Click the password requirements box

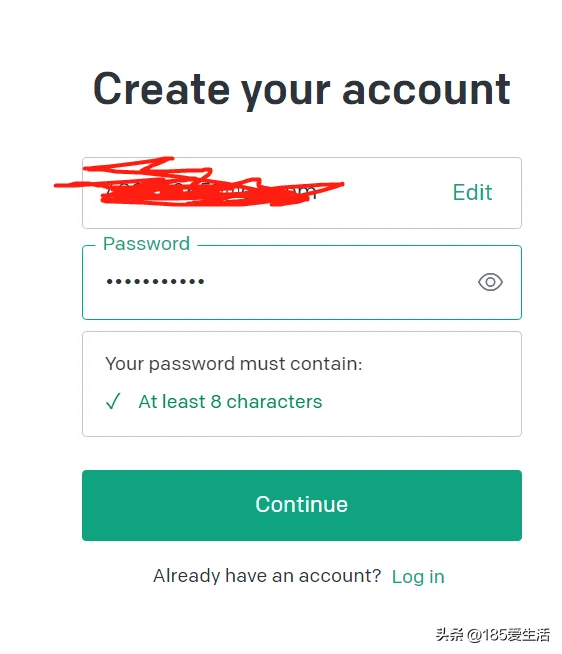[302, 384]
